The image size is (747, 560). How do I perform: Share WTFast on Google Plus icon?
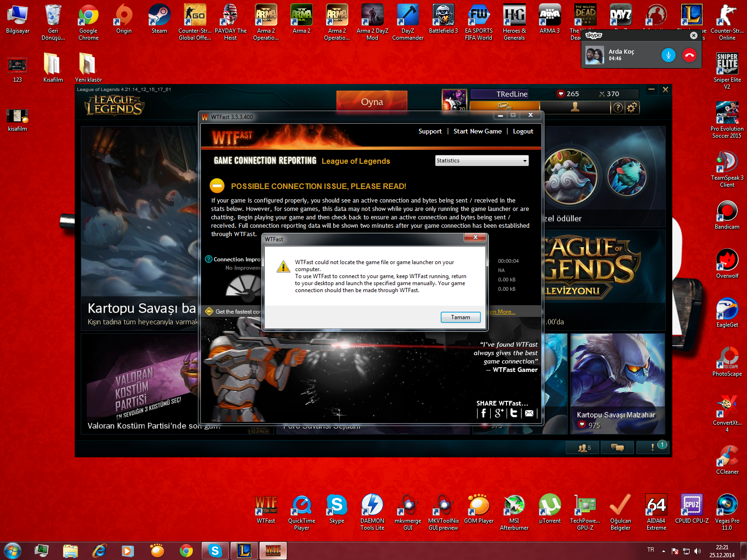point(499,413)
